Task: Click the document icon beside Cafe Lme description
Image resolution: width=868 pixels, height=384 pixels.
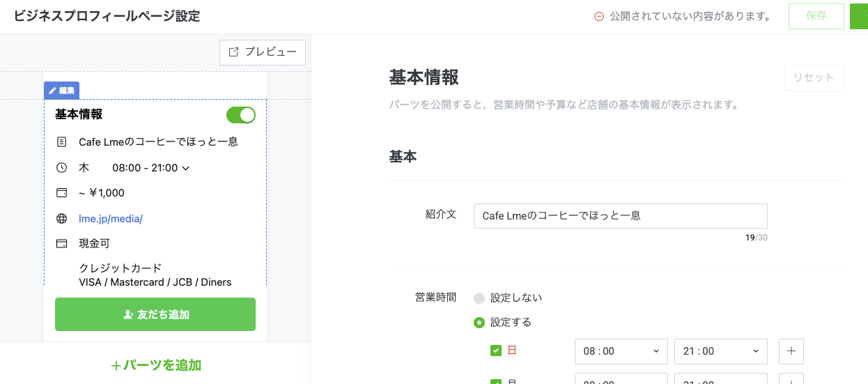Action: click(62, 141)
